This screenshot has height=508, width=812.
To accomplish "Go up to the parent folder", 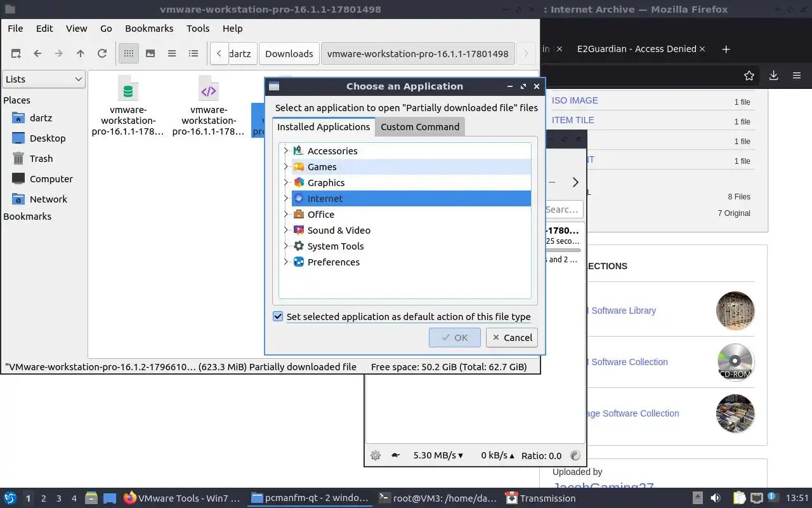I will [81, 53].
